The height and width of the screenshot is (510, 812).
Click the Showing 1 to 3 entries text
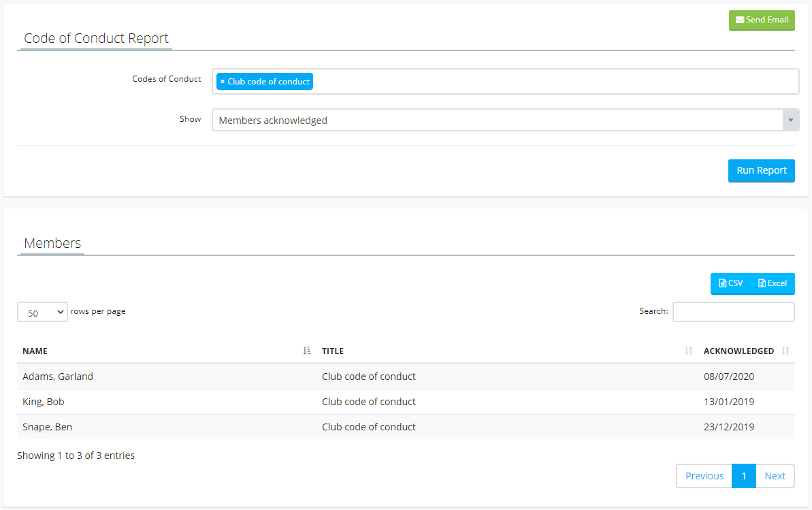tap(76, 456)
